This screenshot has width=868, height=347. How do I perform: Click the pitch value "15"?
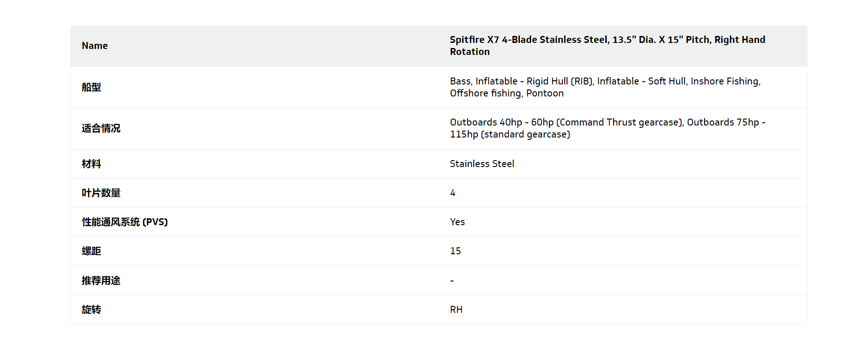pyautogui.click(x=455, y=251)
